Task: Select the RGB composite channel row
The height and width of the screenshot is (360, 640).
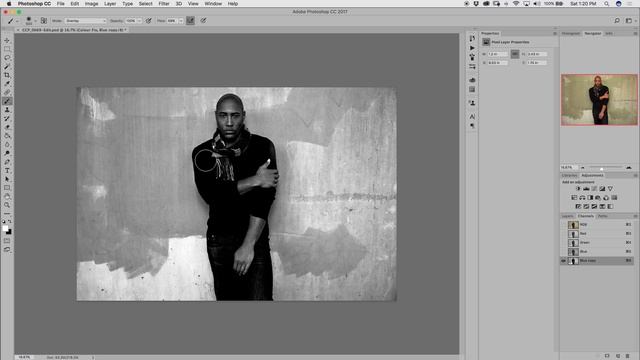Action: [597, 224]
